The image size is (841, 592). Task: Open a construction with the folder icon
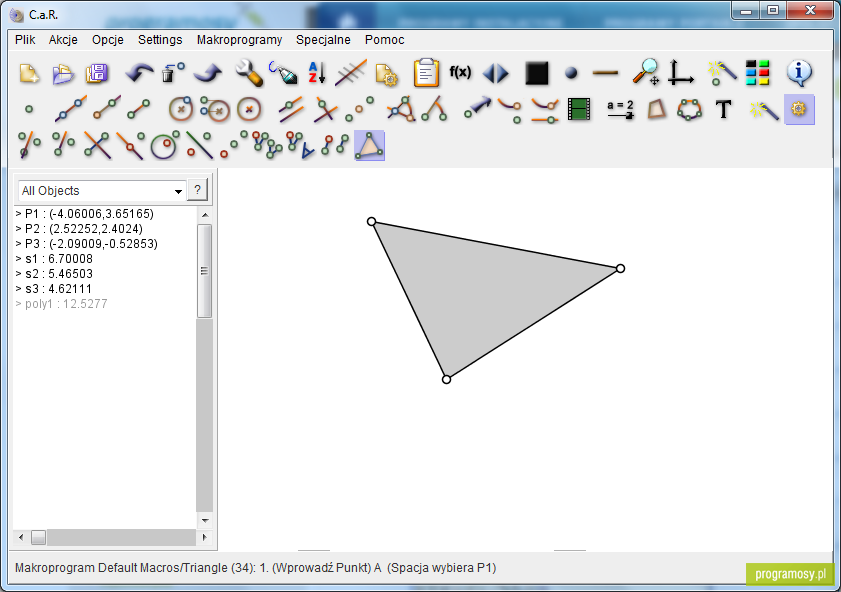(x=63, y=73)
